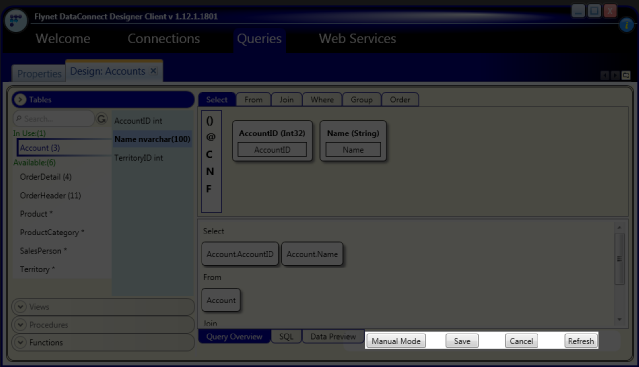Select the Product table
Viewport: 639px width, 367px height.
(x=36, y=214)
